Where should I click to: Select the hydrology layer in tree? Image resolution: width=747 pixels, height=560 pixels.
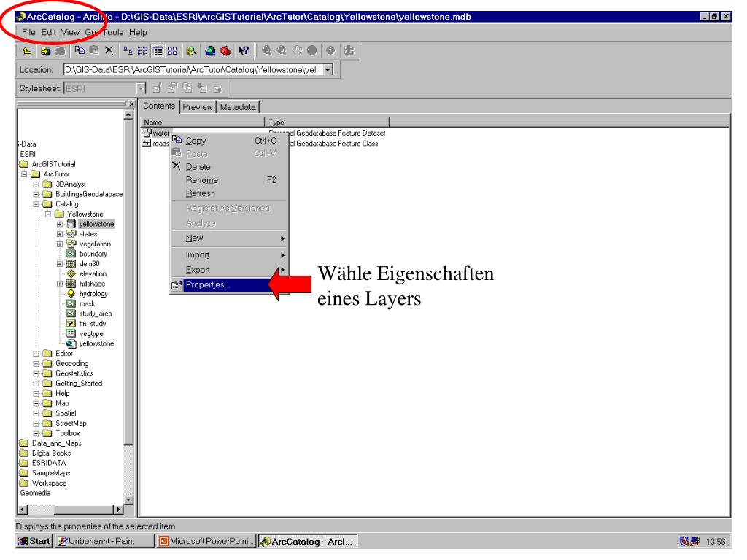93,294
